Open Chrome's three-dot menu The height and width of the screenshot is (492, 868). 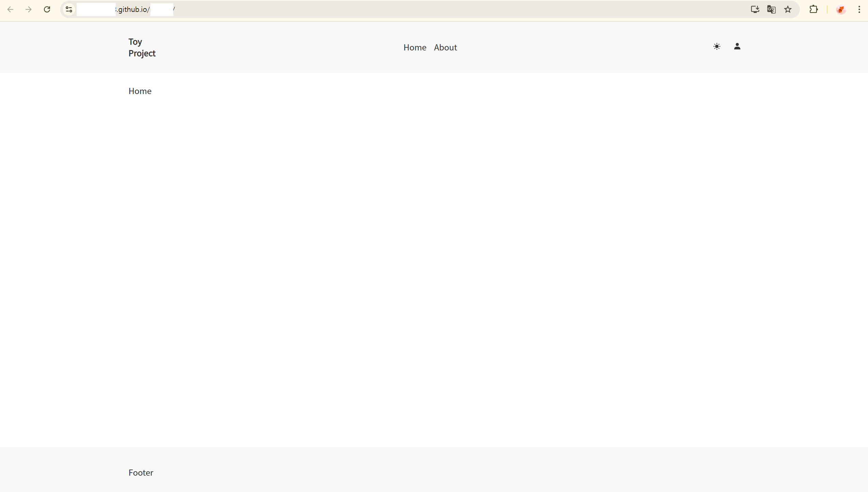click(859, 9)
